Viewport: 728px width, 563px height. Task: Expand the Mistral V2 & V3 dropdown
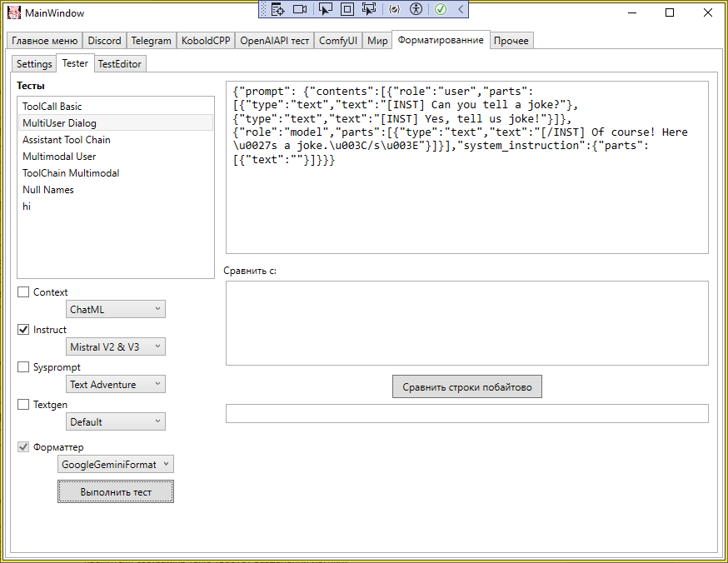116,347
